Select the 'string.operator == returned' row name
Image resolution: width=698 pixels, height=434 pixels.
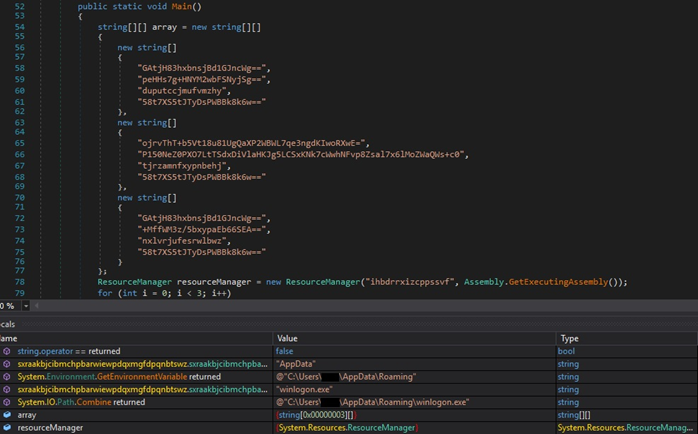(x=69, y=351)
